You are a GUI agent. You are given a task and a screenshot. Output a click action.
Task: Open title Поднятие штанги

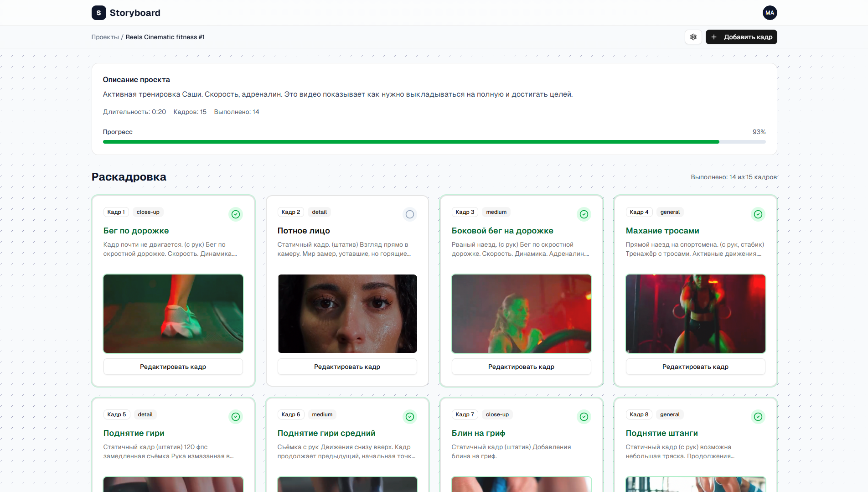[662, 433]
